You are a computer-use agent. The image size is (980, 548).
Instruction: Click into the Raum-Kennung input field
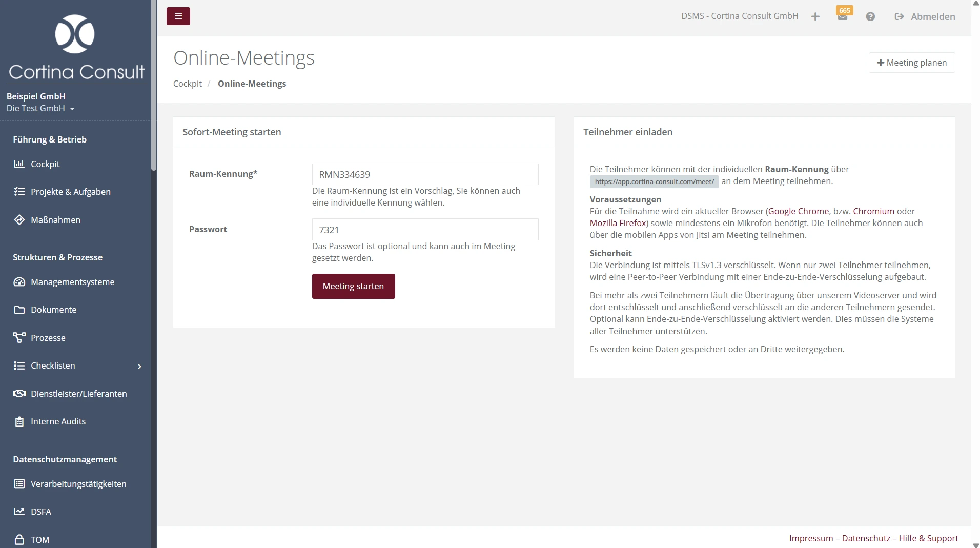click(x=425, y=174)
